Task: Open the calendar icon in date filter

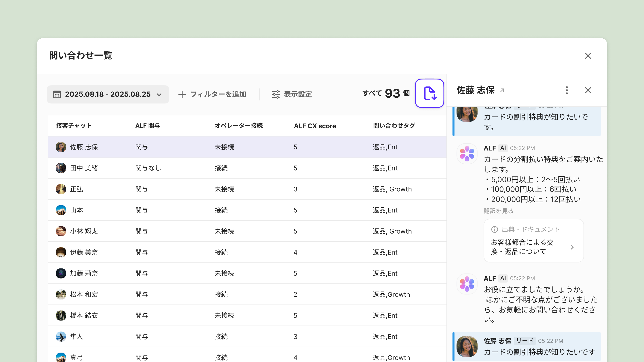Action: (57, 94)
